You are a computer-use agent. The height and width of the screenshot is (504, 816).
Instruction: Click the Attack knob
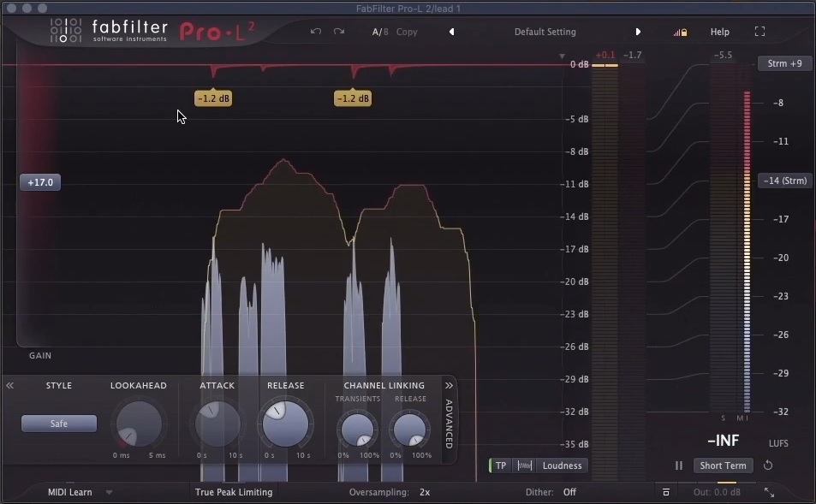(x=217, y=424)
